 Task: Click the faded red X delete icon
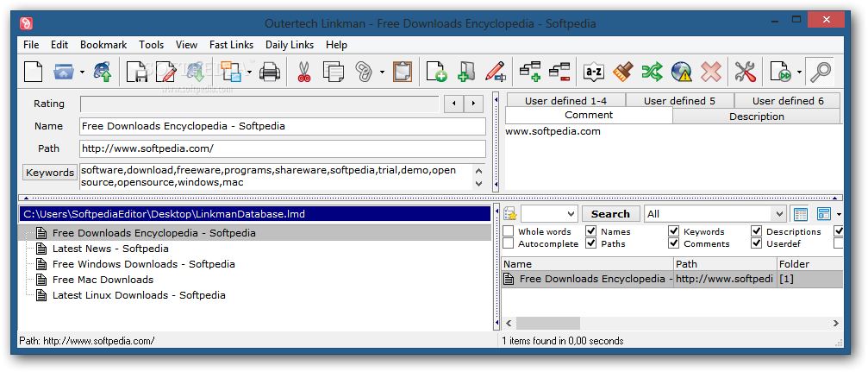pyautogui.click(x=711, y=72)
